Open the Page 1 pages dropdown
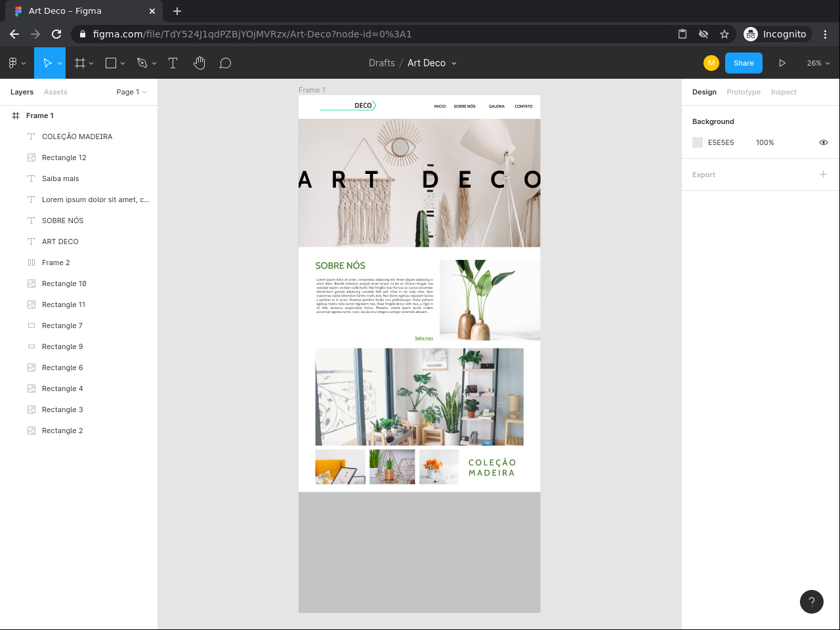Viewport: 840px width, 630px height. (131, 92)
